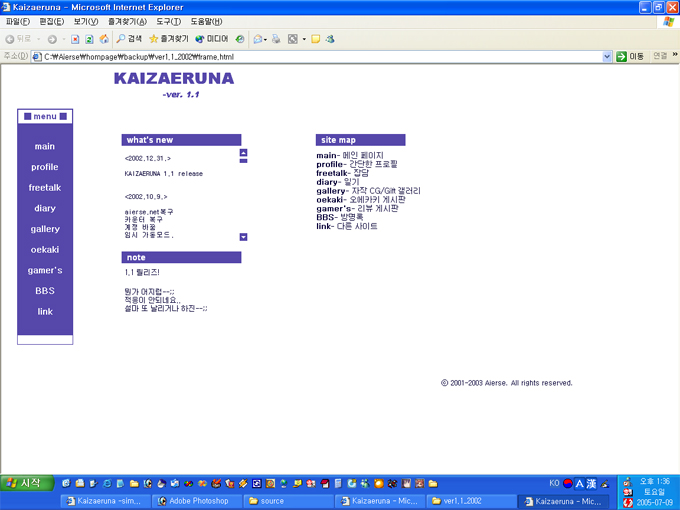Expand the toolbar overflow chevron »
This screenshot has width=680, height=510.
(675, 54)
